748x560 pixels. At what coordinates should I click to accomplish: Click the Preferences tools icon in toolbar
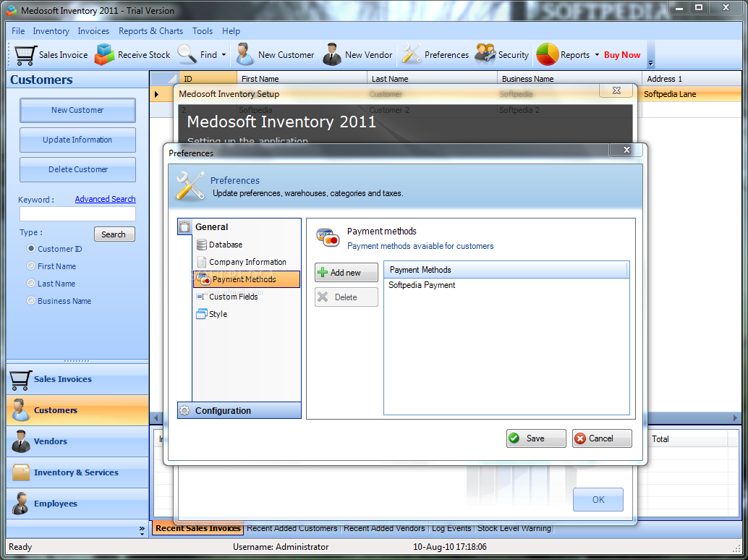tap(411, 54)
